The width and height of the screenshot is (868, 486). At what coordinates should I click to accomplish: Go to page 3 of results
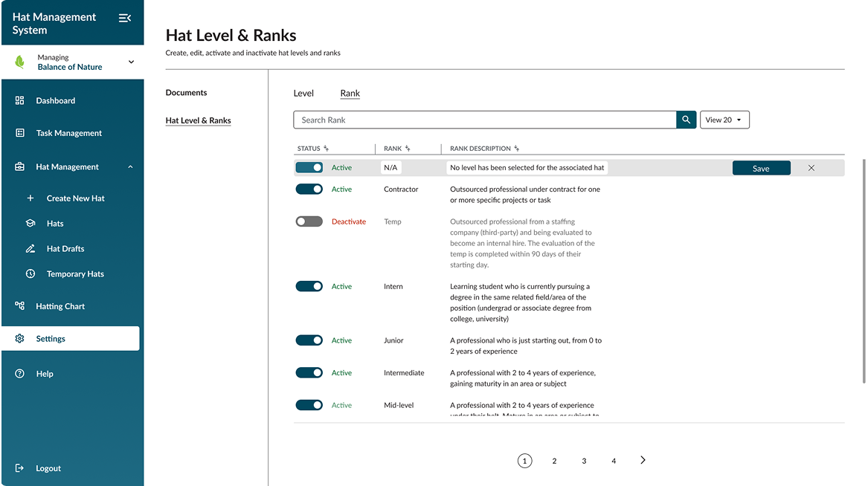point(584,461)
